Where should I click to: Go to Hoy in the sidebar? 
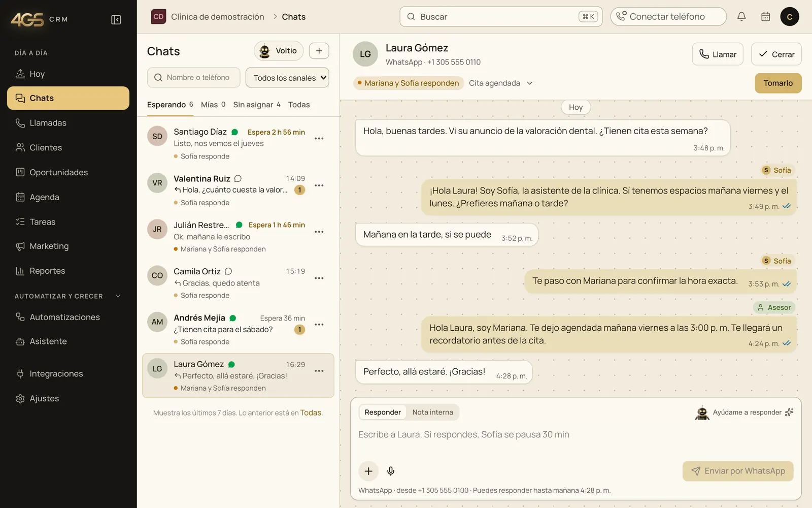(68, 74)
